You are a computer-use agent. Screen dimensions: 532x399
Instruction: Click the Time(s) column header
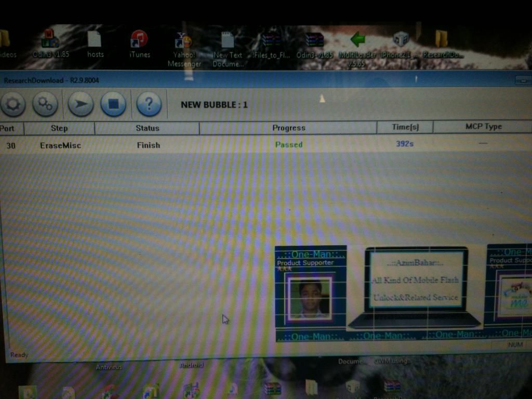pyautogui.click(x=405, y=127)
